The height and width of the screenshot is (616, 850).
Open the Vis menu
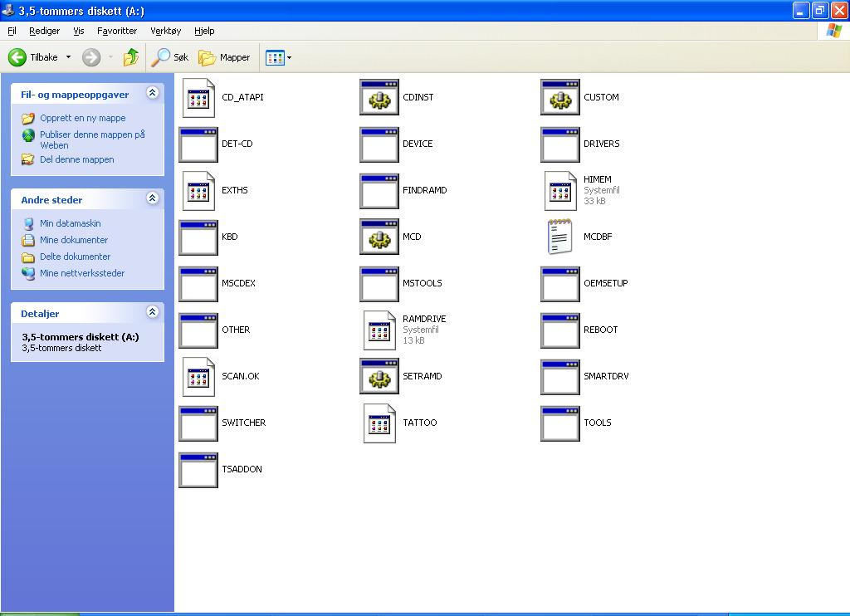(79, 31)
